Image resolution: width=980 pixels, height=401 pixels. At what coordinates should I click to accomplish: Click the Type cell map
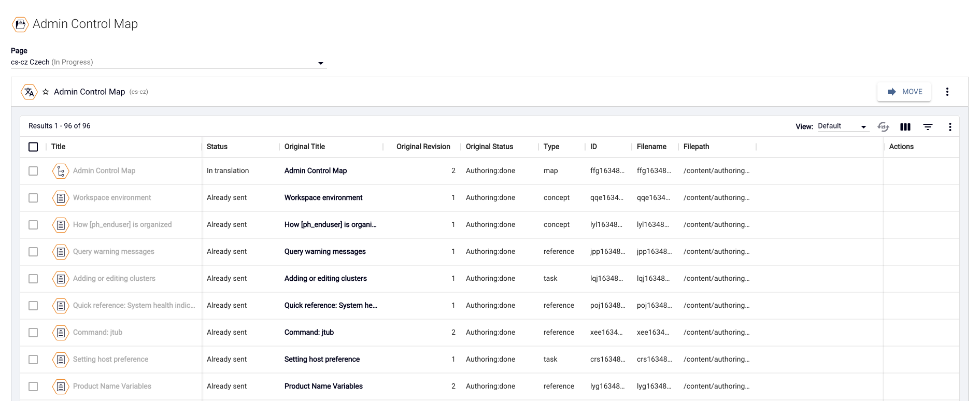coord(550,171)
